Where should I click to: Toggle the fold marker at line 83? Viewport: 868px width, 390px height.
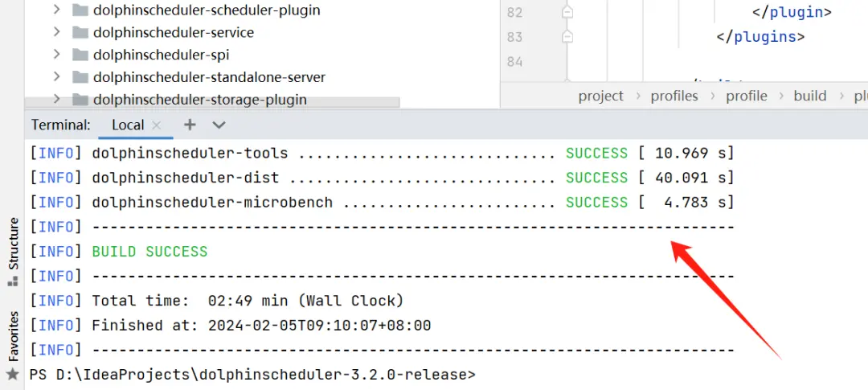tap(567, 37)
